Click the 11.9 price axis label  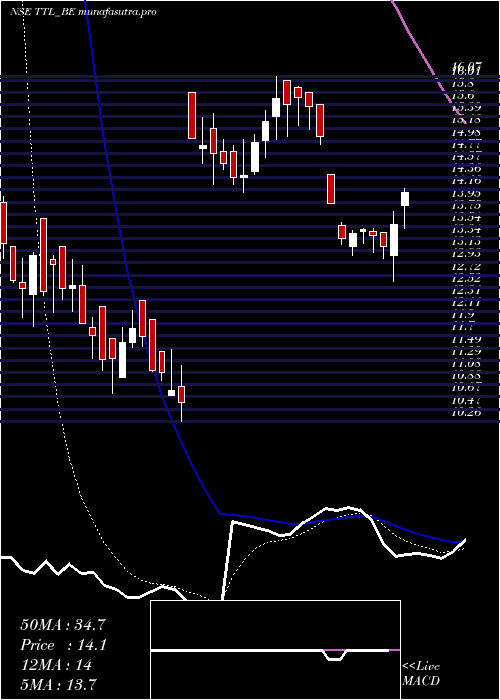pos(462,316)
